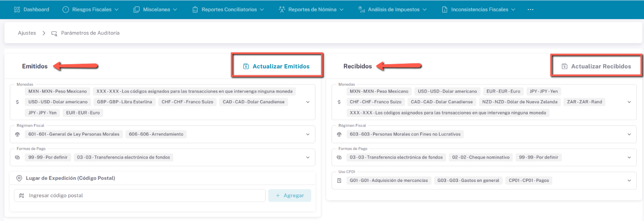Select the 603 Personas Morales con Fines no Lucrativos chip
This screenshot has width=644, height=221.
pyautogui.click(x=405, y=134)
